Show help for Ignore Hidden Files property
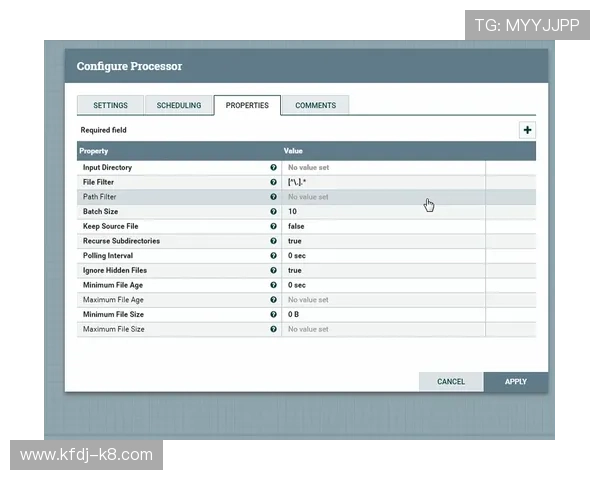This screenshot has width=600, height=480. (x=273, y=270)
